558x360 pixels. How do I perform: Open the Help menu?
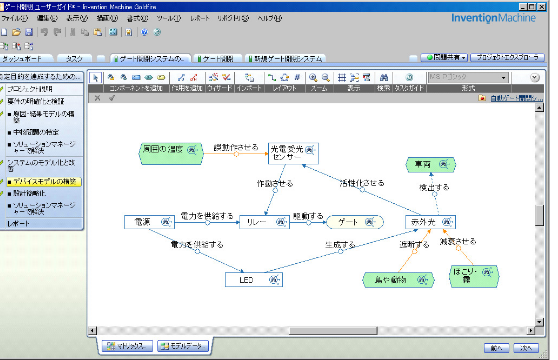coord(270,18)
